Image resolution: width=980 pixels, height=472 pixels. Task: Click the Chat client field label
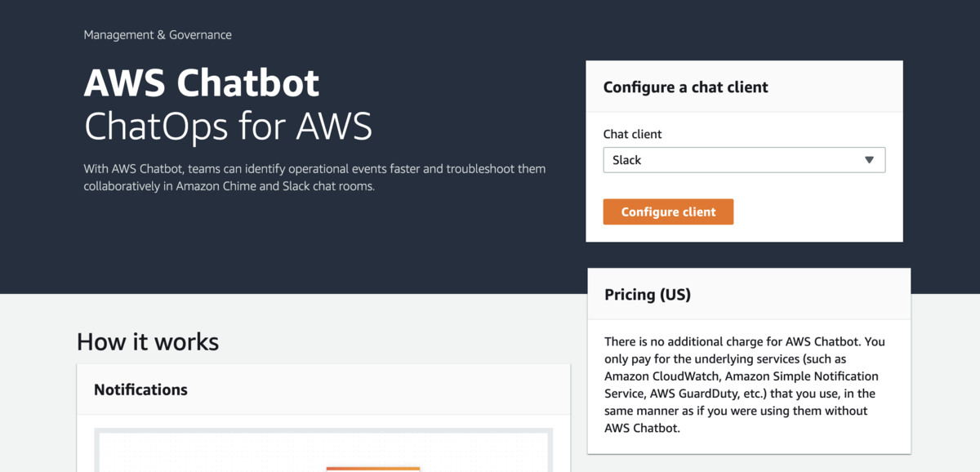coord(632,134)
